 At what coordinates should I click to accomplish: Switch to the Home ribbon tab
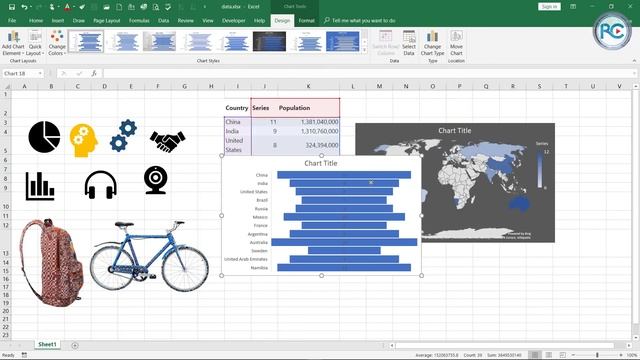click(x=36, y=20)
